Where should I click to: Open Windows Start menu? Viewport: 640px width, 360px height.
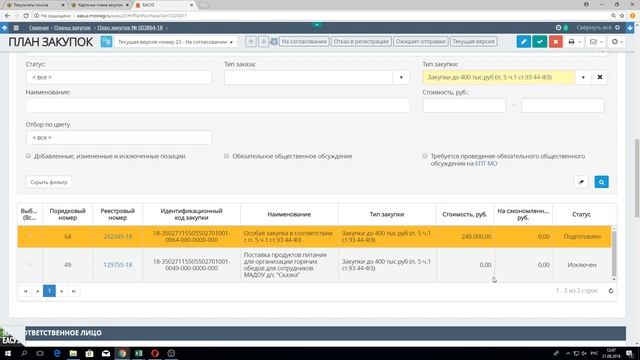[x=7, y=353]
